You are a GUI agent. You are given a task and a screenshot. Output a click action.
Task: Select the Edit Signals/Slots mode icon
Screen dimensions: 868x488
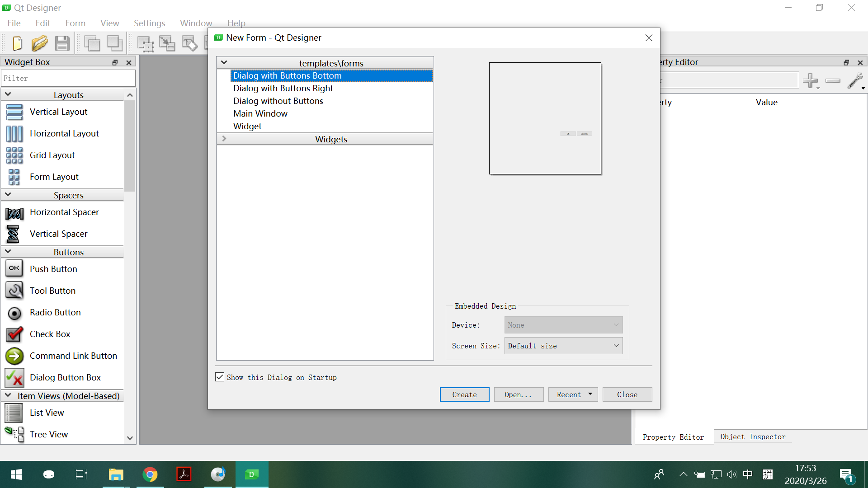pyautogui.click(x=167, y=43)
